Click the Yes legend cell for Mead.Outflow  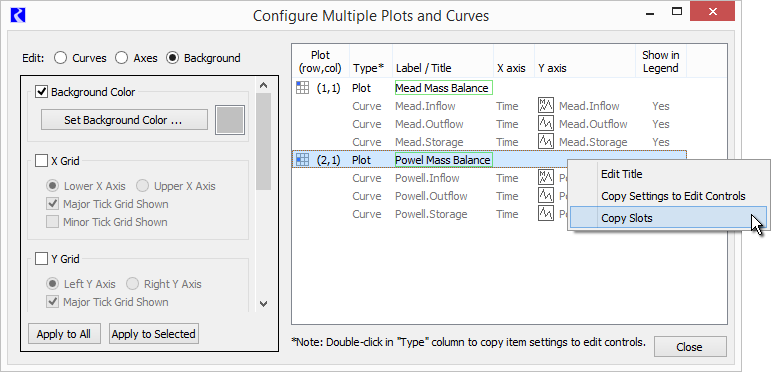661,124
